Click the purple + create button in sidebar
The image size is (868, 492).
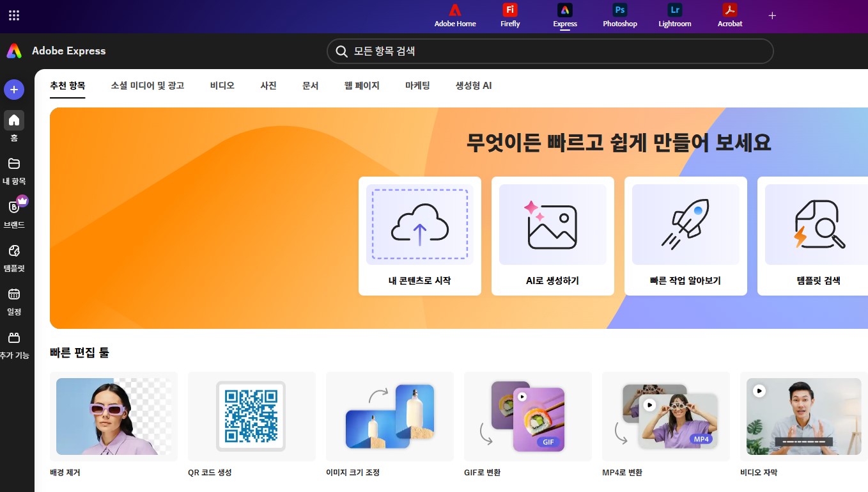(13, 90)
